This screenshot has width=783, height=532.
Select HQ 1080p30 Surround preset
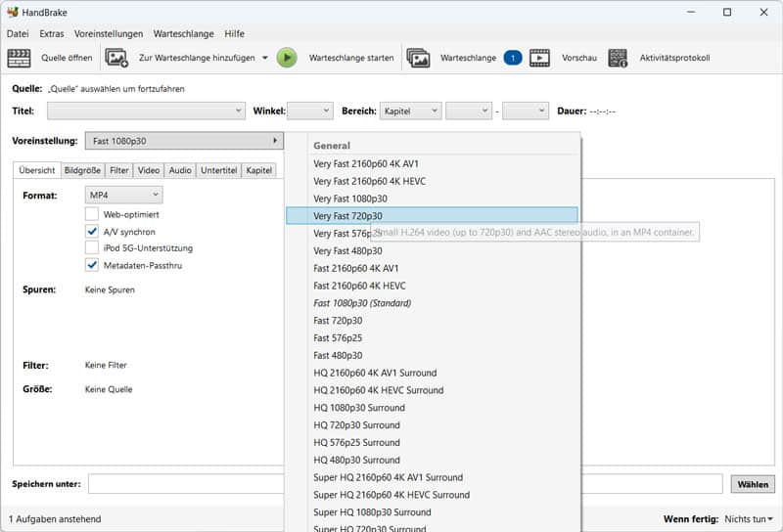432,408
